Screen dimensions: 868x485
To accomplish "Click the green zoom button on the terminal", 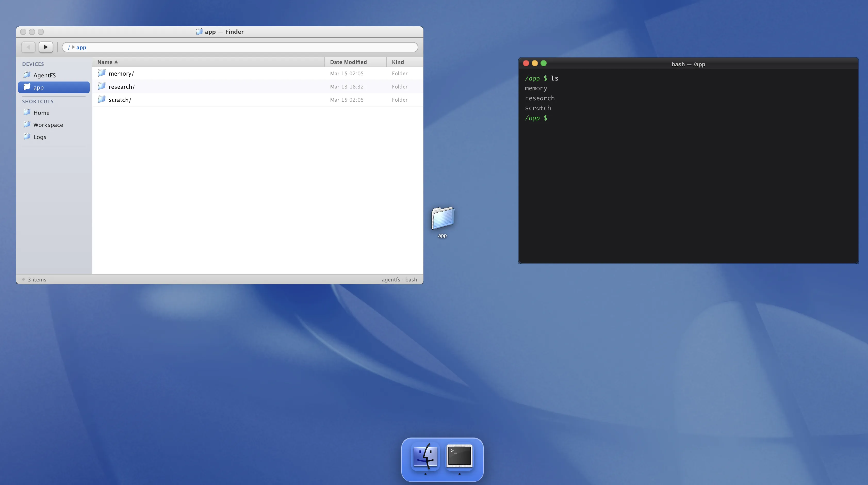I will pyautogui.click(x=544, y=63).
